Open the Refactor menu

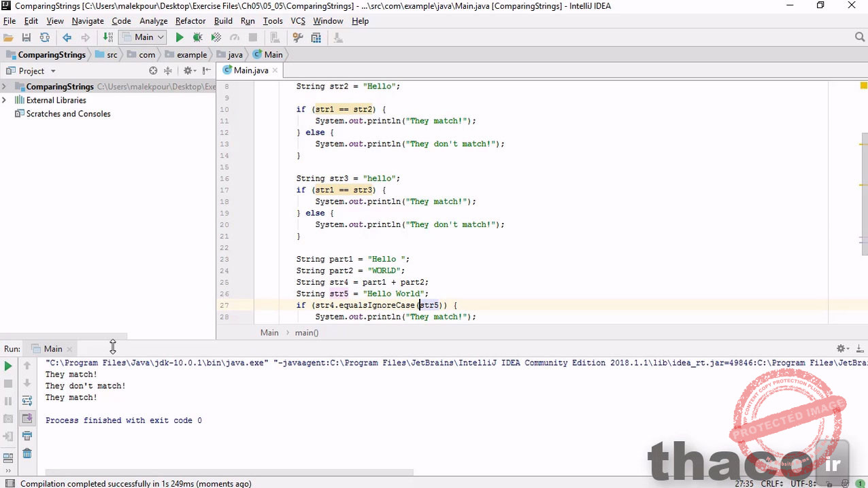pos(190,21)
